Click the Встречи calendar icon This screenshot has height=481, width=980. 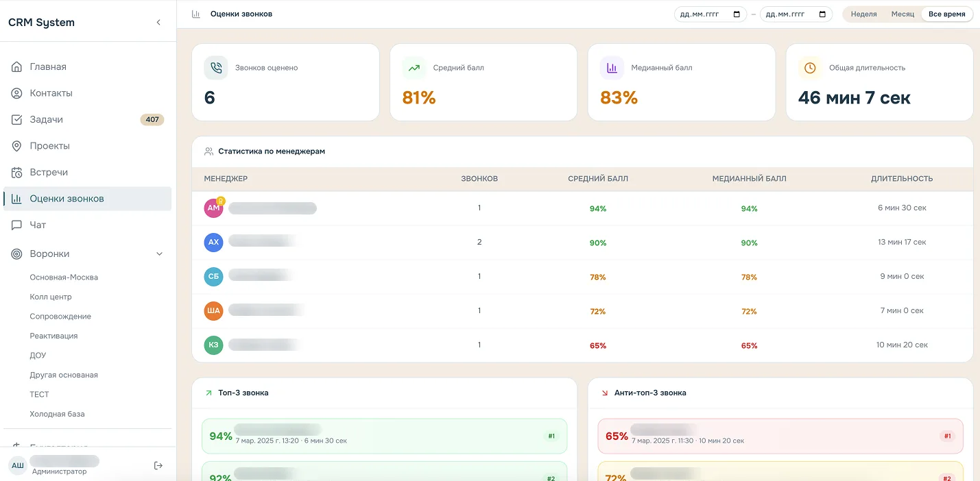17,172
